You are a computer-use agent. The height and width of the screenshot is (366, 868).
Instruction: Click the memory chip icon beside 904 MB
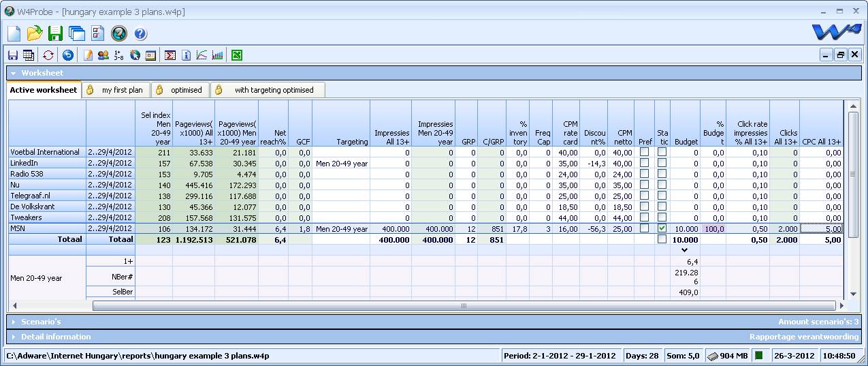coord(713,356)
